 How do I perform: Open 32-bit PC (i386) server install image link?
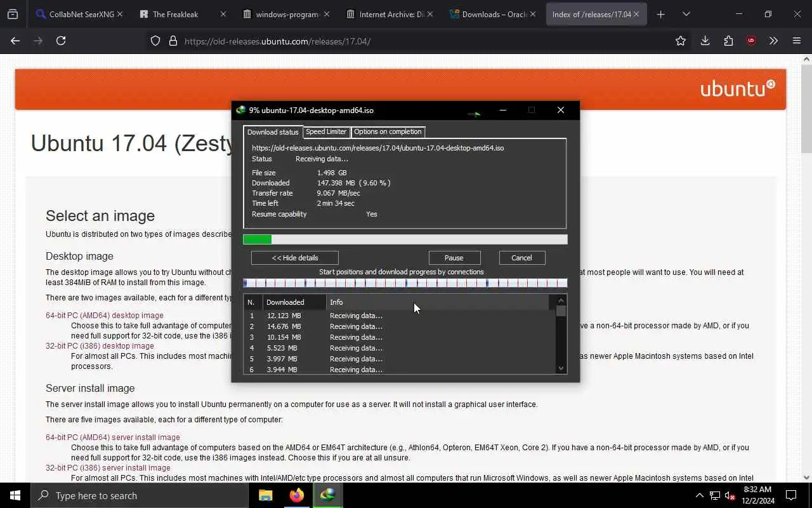pyautogui.click(x=108, y=468)
